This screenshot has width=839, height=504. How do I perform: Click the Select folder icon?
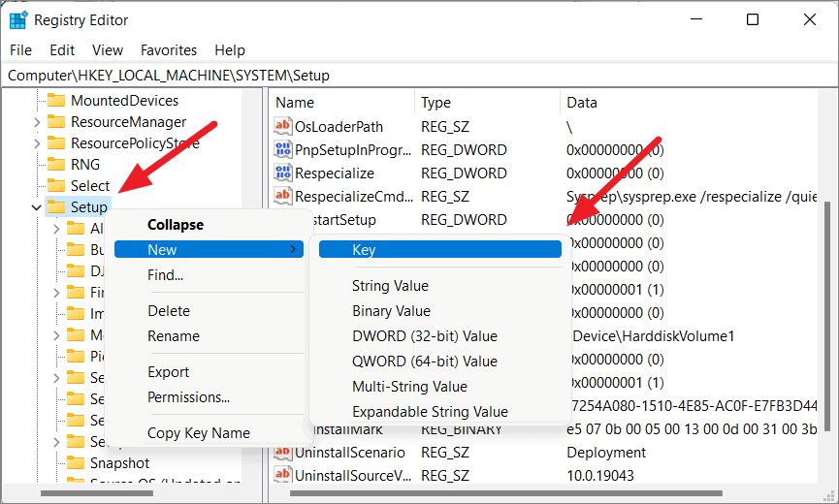tap(55, 185)
